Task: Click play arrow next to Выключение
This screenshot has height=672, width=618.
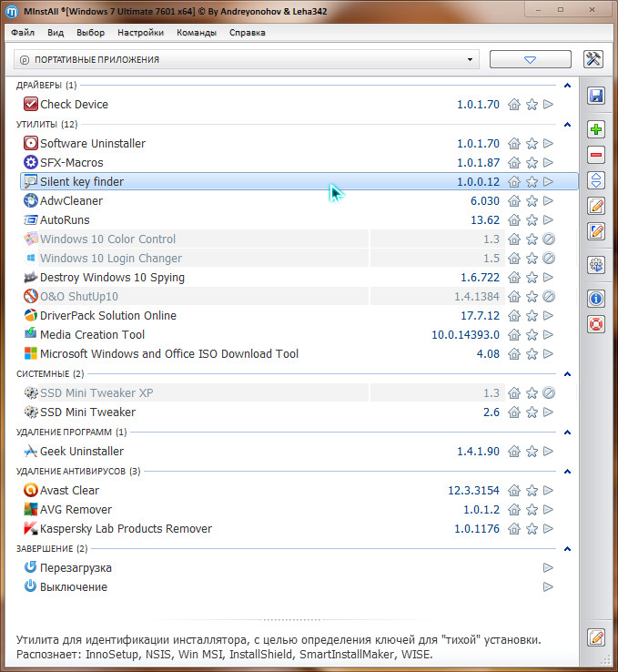Action: (548, 586)
